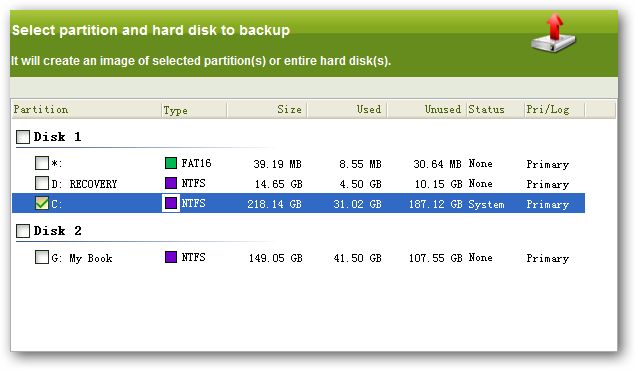Uncheck the C: partition checkbox
The image size is (636, 370).
(x=42, y=203)
